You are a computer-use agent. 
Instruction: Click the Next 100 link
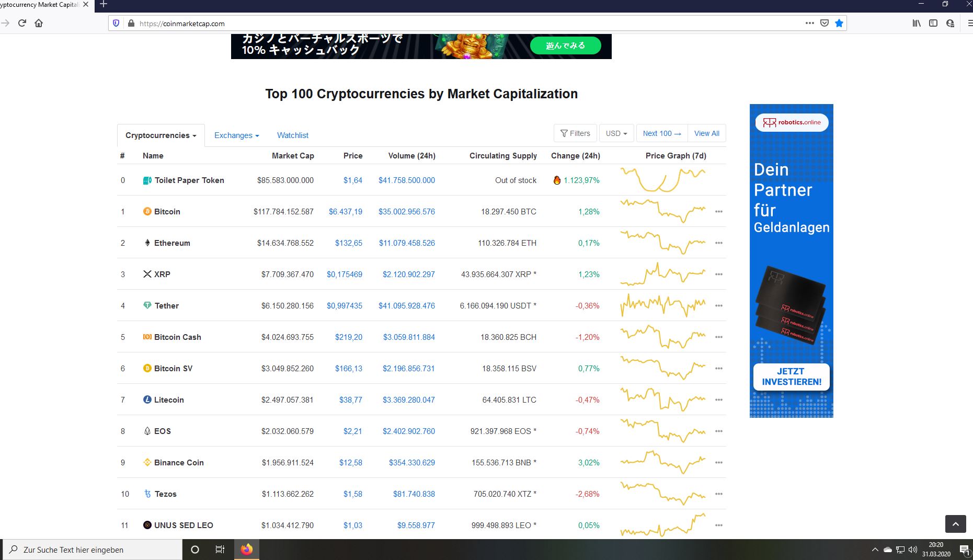[661, 133]
